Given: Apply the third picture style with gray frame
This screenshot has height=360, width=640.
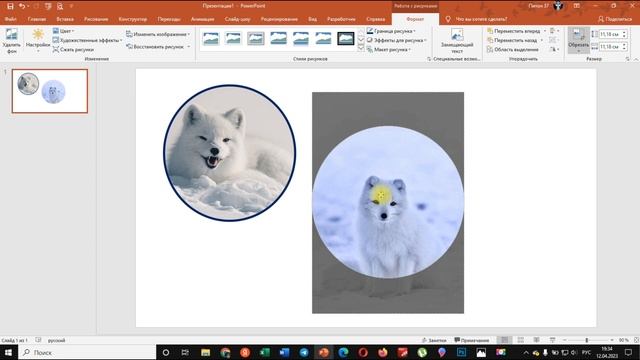Looking at the screenshot, I should point(256,38).
